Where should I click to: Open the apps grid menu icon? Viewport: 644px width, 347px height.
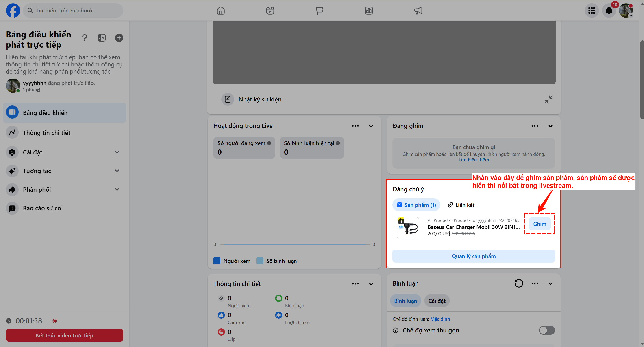(x=592, y=11)
